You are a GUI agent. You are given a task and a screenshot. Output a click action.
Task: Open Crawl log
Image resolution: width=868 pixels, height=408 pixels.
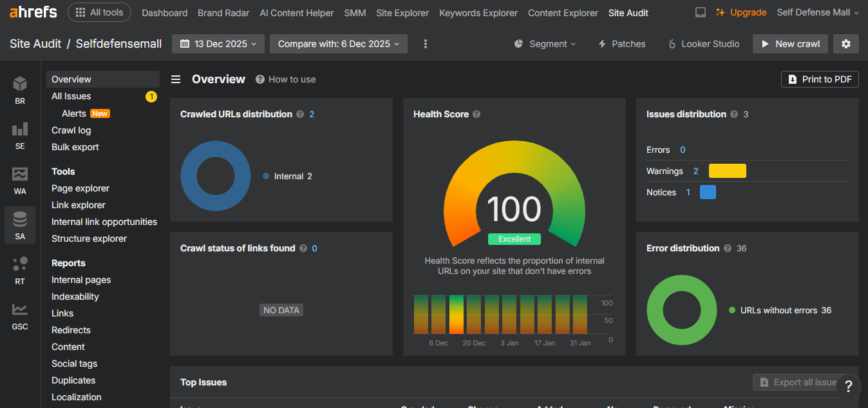point(71,130)
